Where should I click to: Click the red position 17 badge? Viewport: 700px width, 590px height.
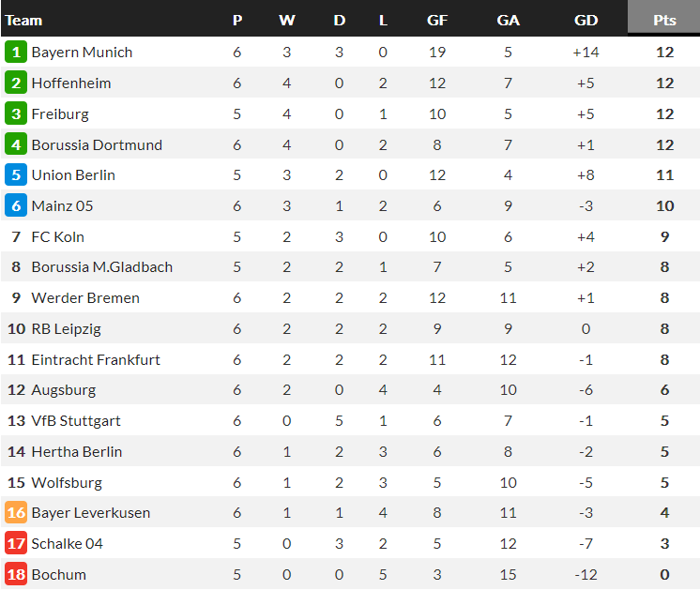point(16,544)
